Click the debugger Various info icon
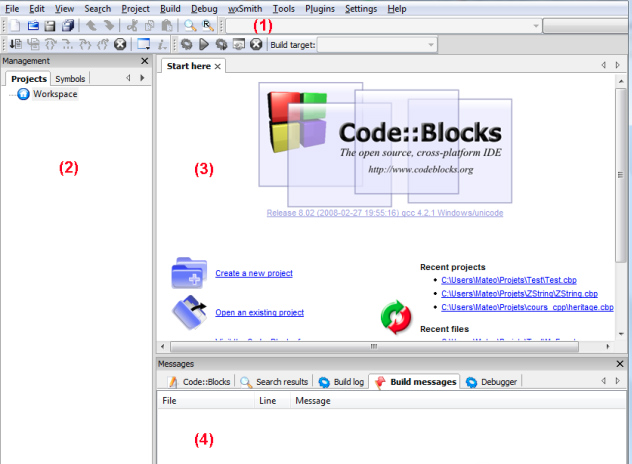 click(162, 44)
